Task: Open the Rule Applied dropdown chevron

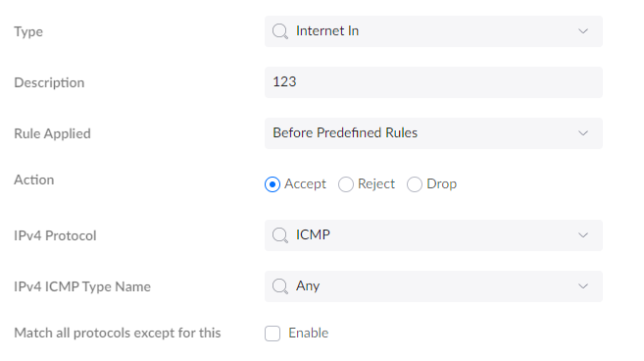Action: (583, 133)
